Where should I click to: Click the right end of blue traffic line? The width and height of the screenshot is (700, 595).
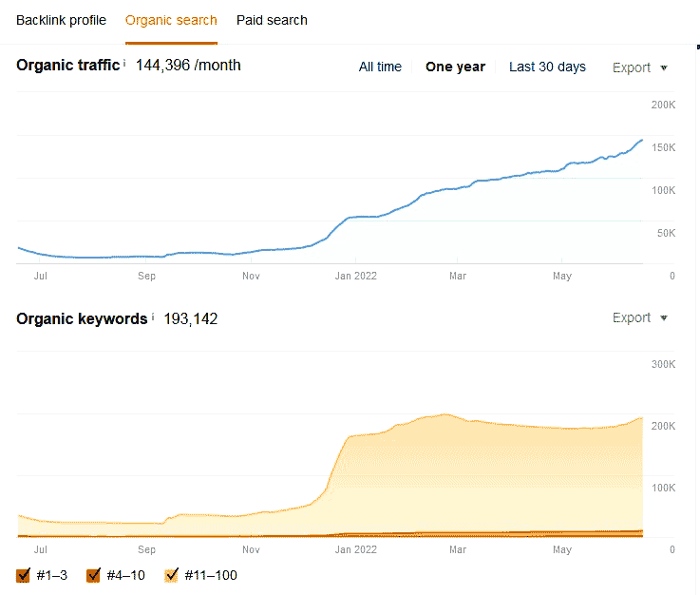tap(641, 141)
